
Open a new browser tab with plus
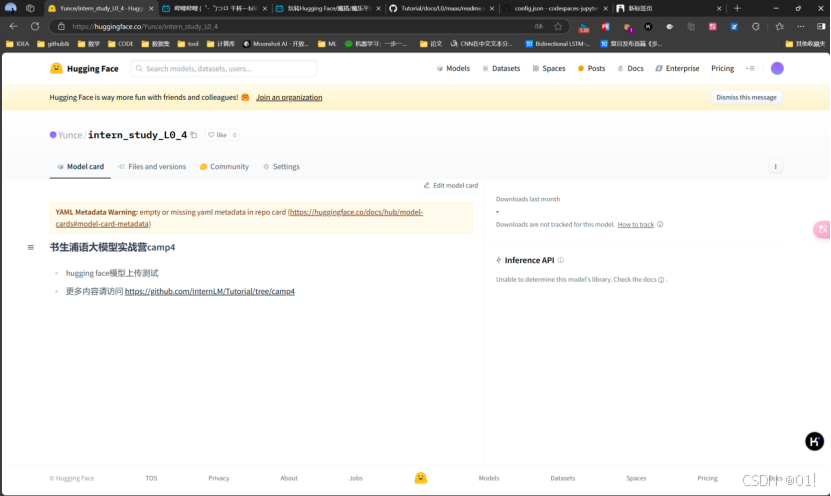click(x=737, y=8)
